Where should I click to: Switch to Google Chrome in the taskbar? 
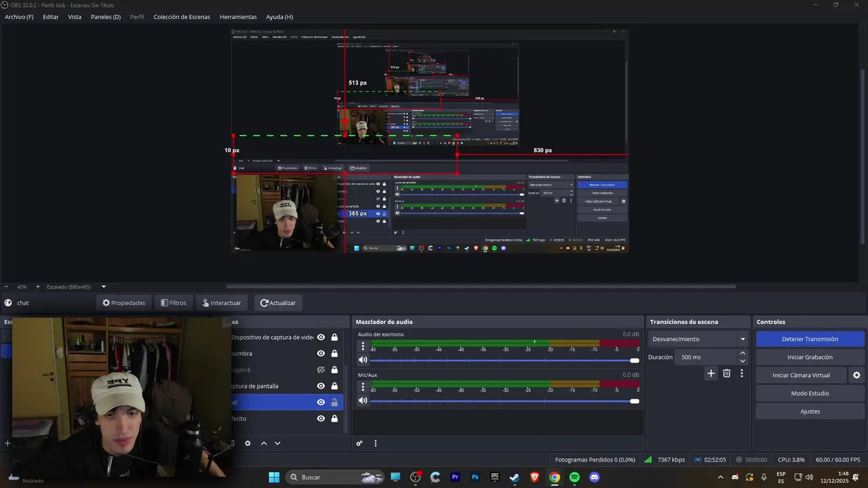coord(555,477)
